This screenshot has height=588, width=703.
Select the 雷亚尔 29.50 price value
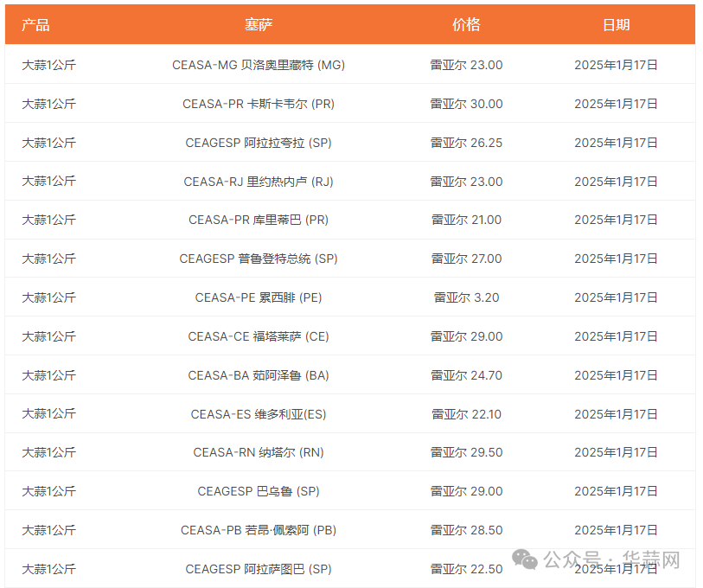tap(466, 452)
